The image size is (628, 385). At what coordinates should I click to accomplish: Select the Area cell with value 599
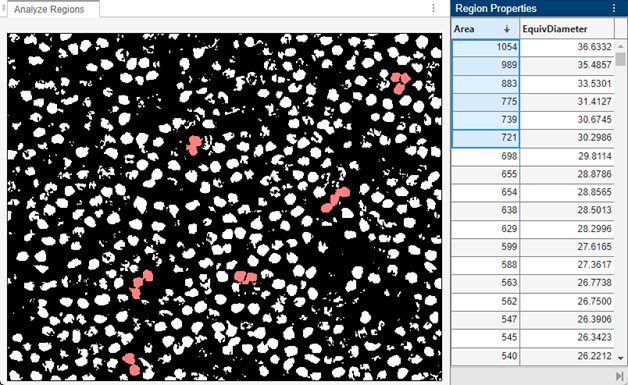point(485,247)
